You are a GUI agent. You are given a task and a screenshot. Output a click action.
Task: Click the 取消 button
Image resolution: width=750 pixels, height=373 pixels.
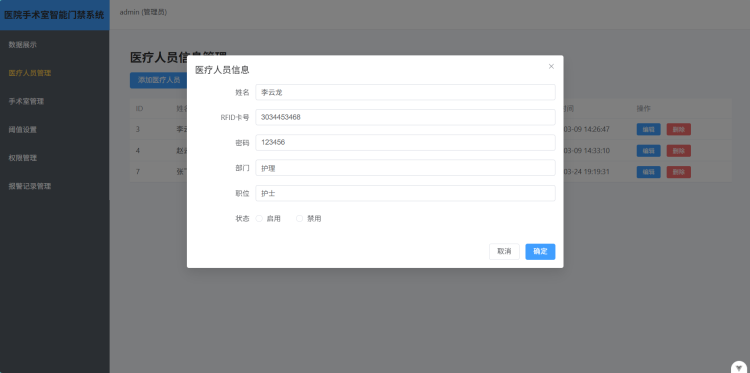coord(504,252)
